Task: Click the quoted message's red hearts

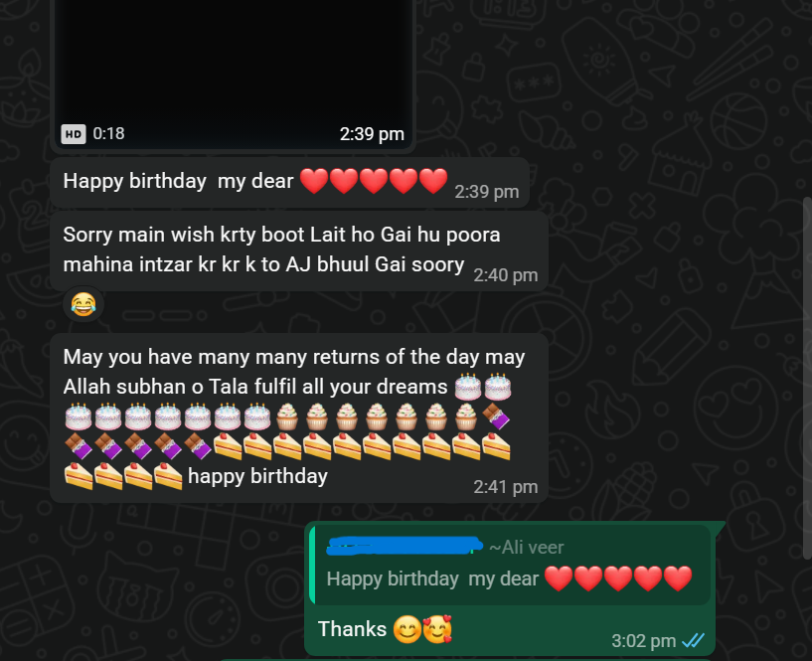Action: (x=618, y=578)
